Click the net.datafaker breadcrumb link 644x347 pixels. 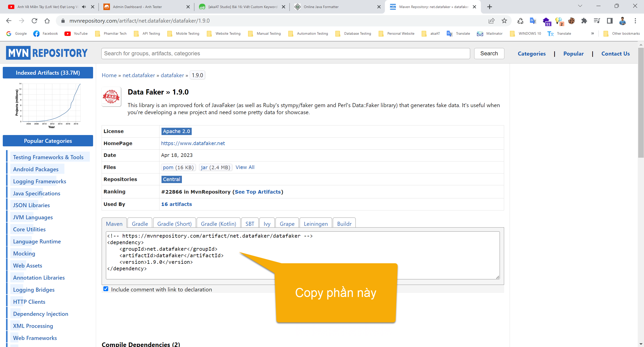[x=139, y=75]
